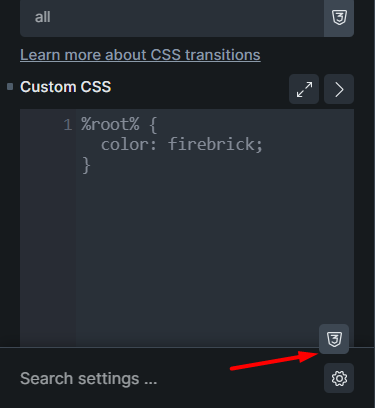Viewport: 375px width, 408px height.
Task: Open the settings gear icon
Action: click(339, 378)
